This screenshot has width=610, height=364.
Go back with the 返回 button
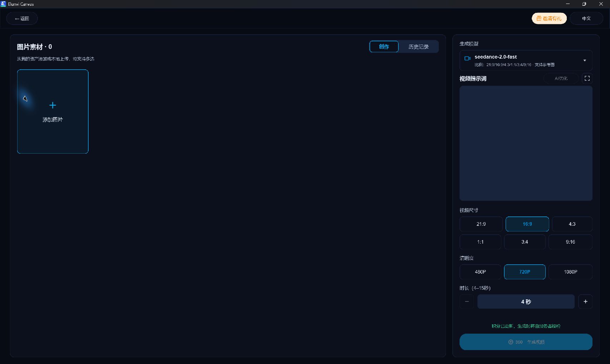pos(22,19)
